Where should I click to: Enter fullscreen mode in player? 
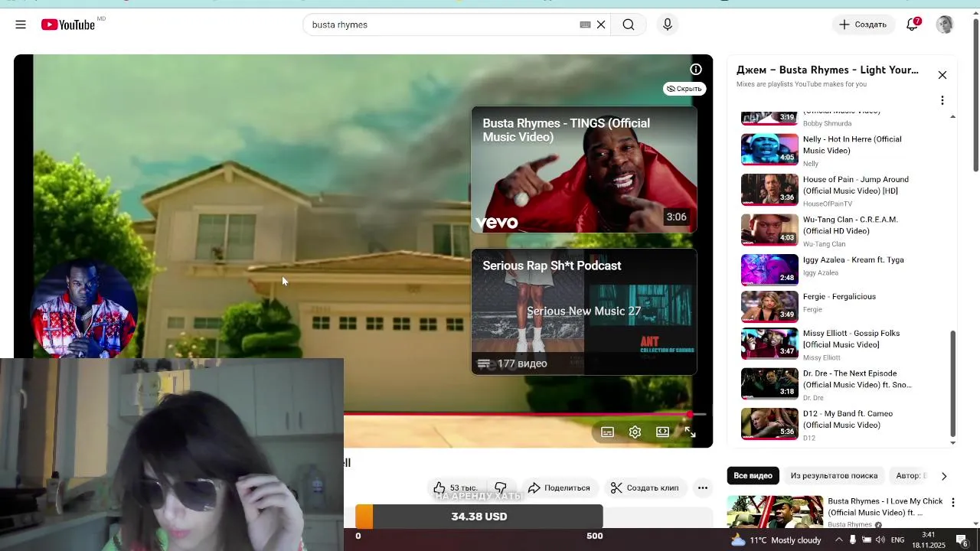(x=690, y=432)
